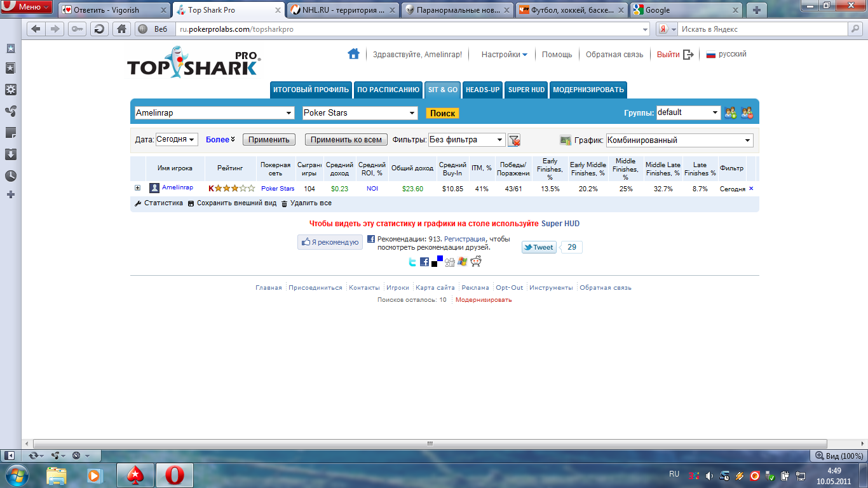The height and width of the screenshot is (488, 868).
Task: Open the График dropdown Комбинированный
Action: 679,140
